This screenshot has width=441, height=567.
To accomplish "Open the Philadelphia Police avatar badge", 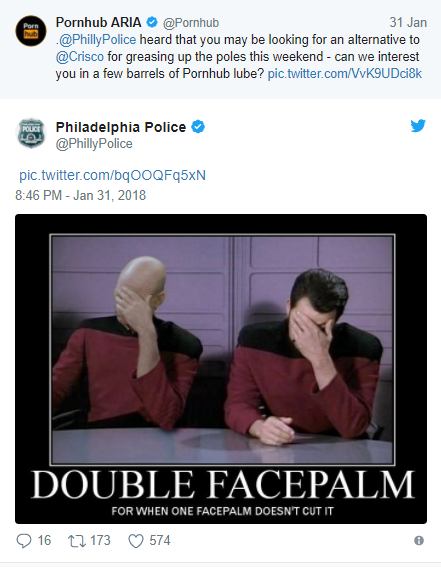I will click(31, 133).
